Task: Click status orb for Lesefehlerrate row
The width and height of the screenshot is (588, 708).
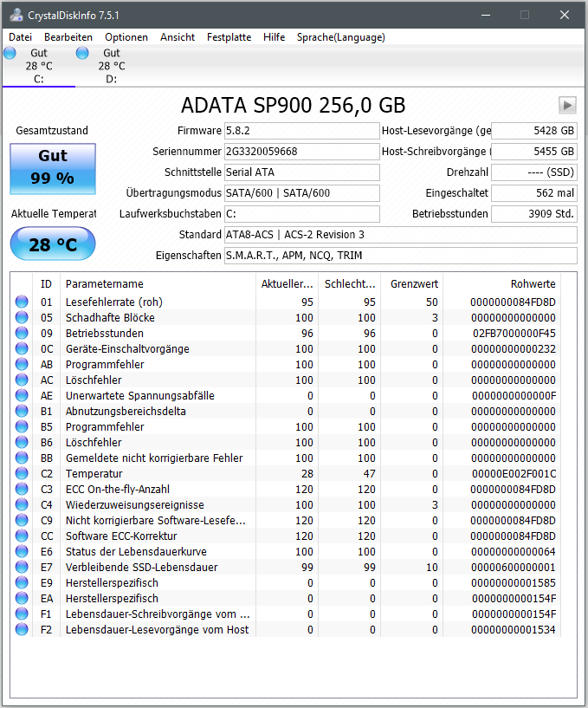Action: 22,302
